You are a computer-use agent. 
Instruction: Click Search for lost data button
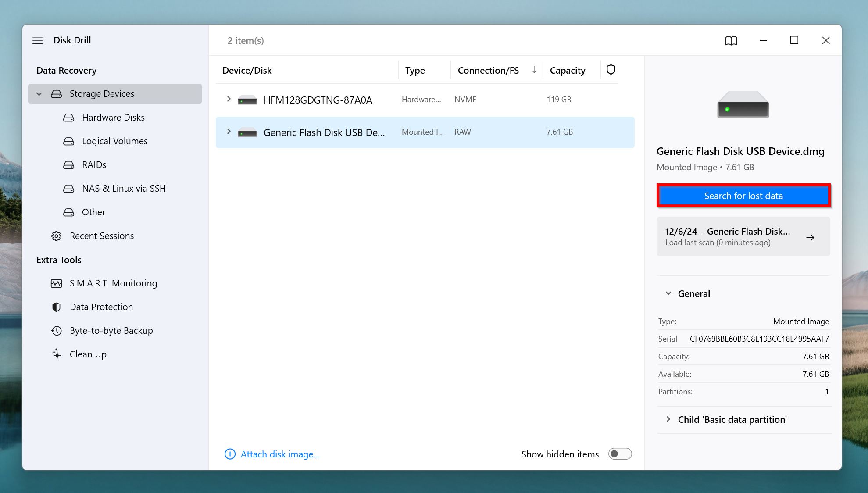click(743, 195)
